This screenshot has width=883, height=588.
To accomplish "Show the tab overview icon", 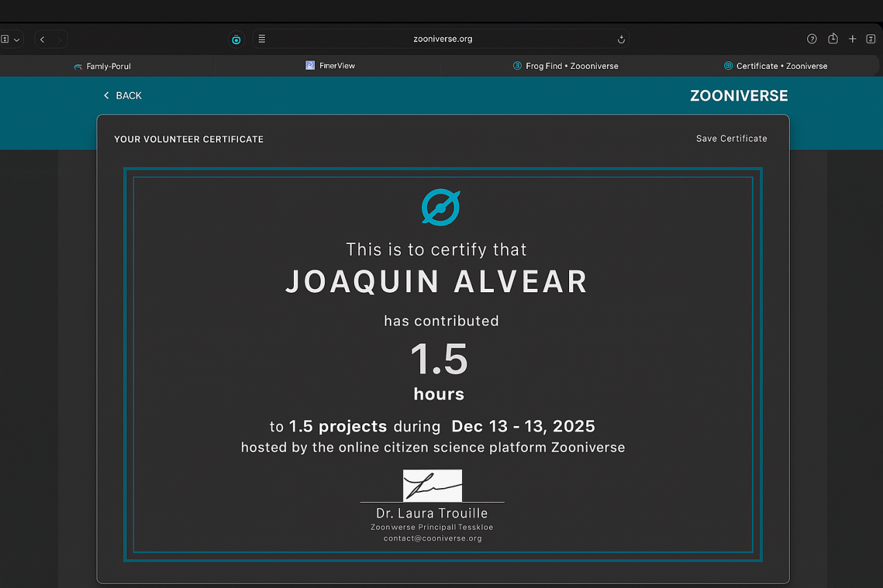I will pos(871,39).
